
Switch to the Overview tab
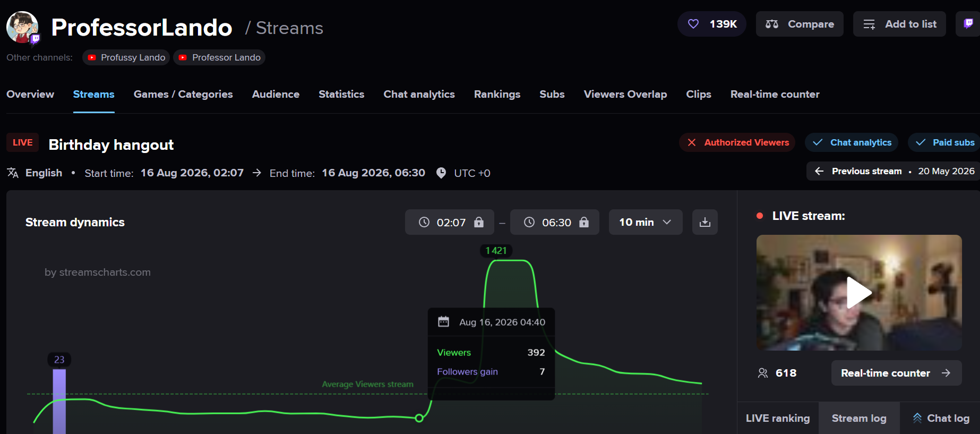pos(30,94)
